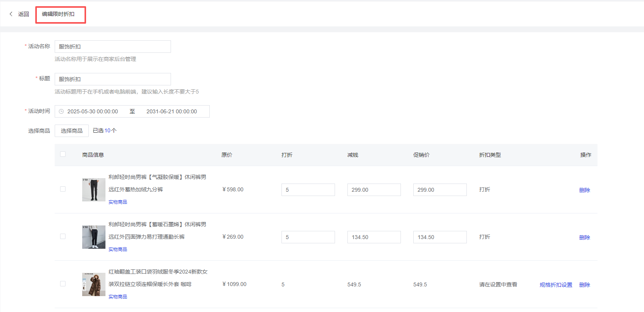Click the 活动名称 input field

tap(112, 47)
